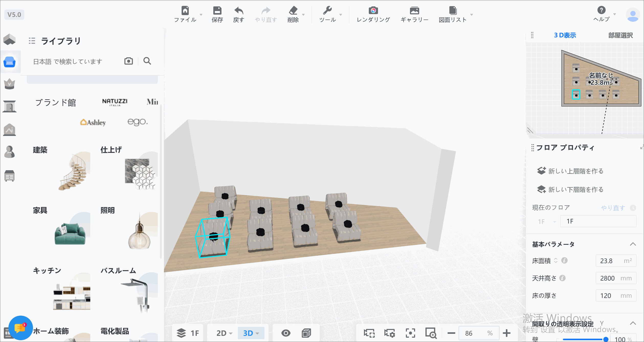Open the chat support bubble
Image resolution: width=644 pixels, height=342 pixels.
20,328
